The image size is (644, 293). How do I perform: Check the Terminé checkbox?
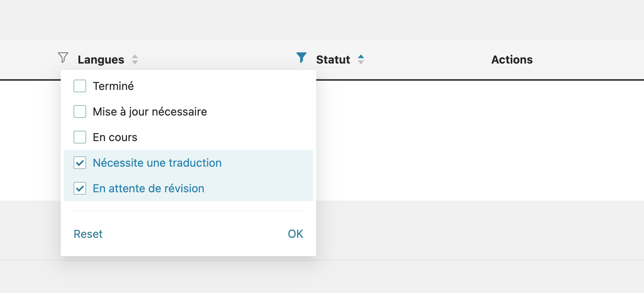click(80, 86)
